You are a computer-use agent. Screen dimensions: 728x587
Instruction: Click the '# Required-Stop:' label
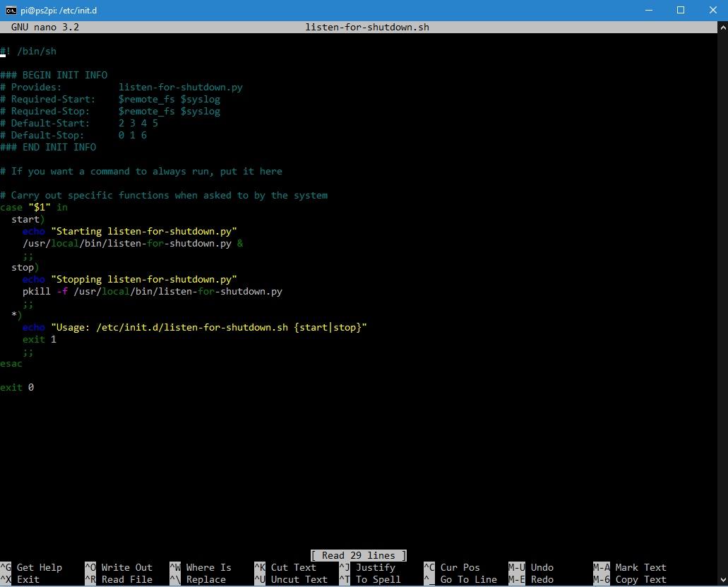tap(45, 112)
